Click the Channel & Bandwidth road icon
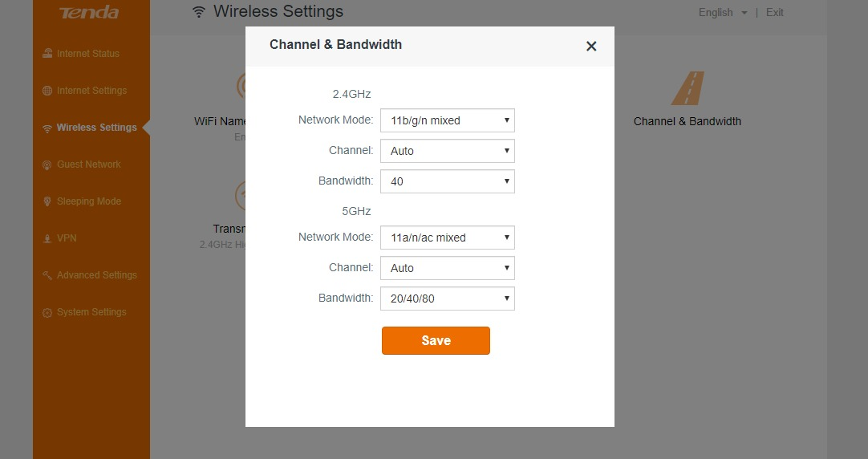 point(688,88)
